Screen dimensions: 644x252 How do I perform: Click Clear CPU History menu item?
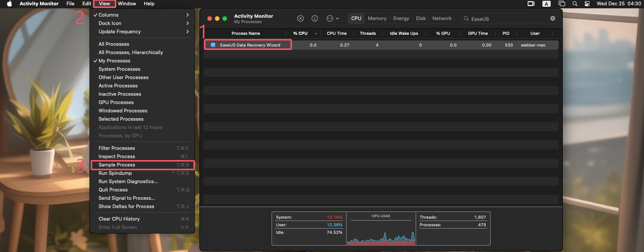[142, 219]
